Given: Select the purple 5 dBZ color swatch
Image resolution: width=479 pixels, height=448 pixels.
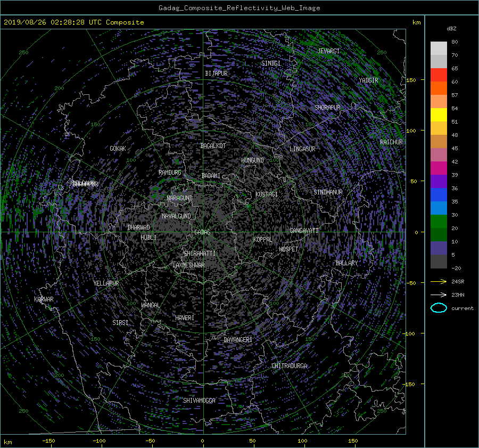Looking at the screenshot, I should tap(439, 248).
